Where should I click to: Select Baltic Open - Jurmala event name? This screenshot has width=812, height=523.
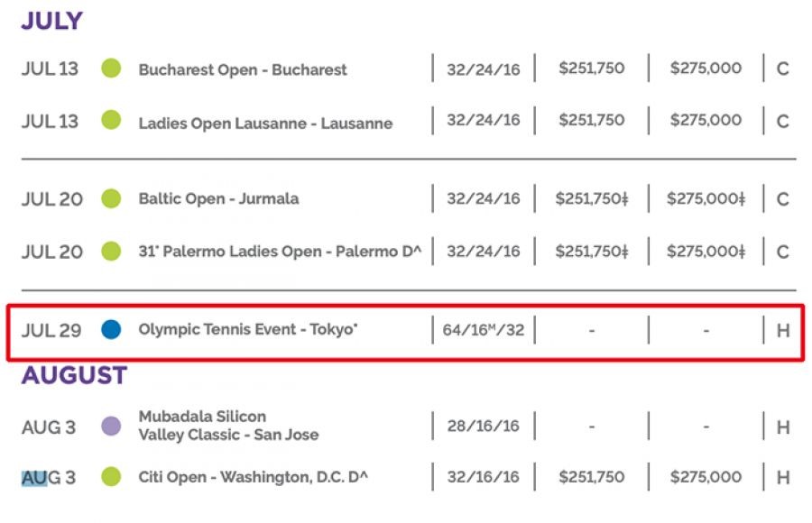(218, 198)
